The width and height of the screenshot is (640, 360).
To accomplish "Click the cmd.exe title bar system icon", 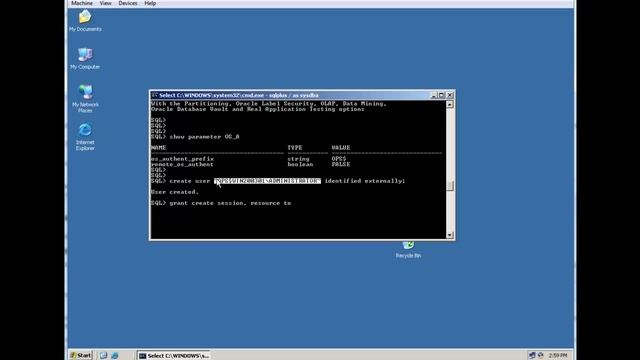I will click(x=155, y=95).
